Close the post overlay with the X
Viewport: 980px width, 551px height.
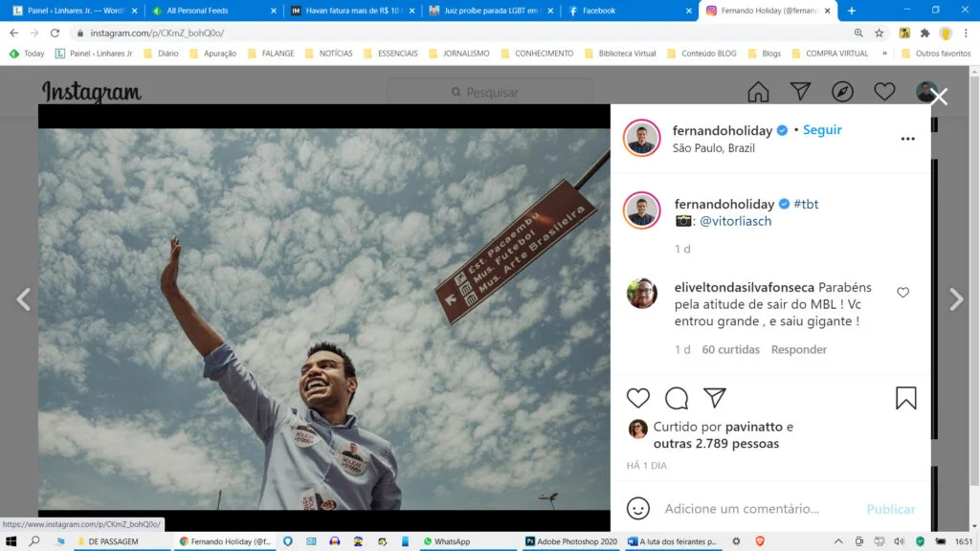pos(939,97)
